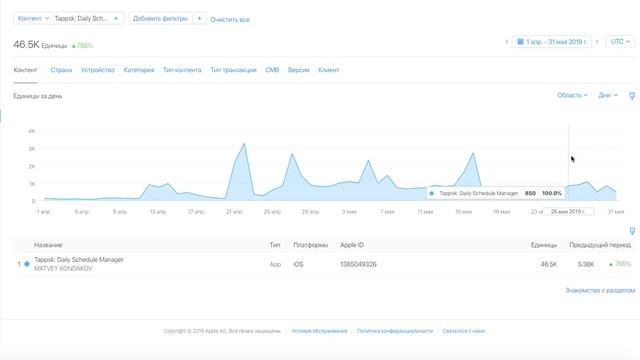Click the chart peak near 21 апр.
The image size is (640, 360).
244,144
